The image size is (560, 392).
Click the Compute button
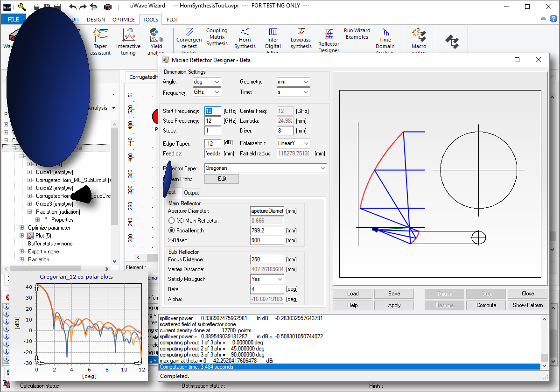486,305
